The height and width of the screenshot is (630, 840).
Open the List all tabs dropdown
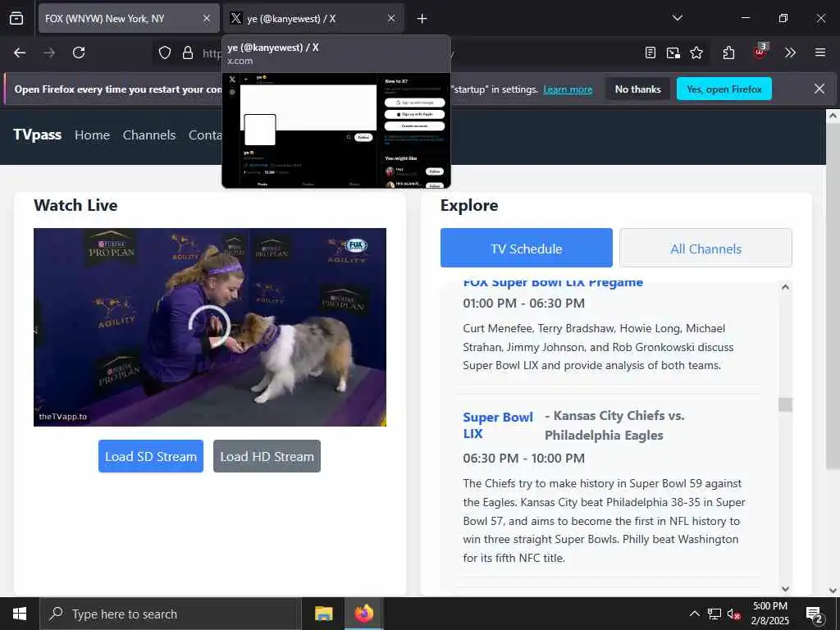[677, 18]
